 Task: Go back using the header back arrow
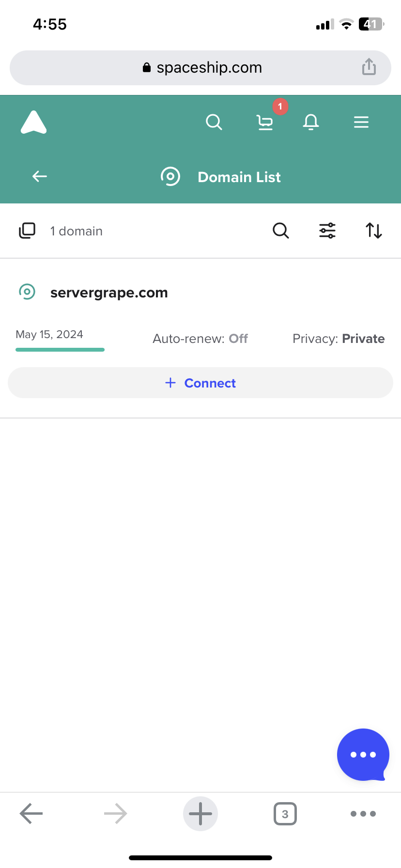(40, 176)
